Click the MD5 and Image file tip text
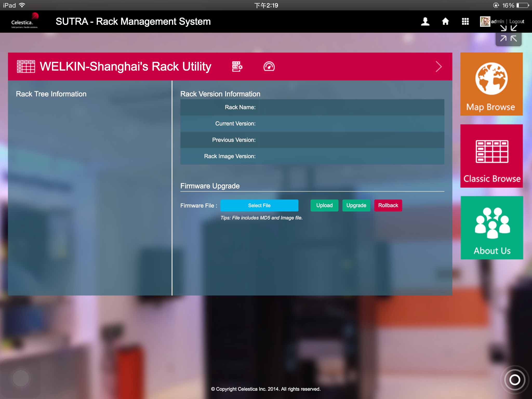Viewport: 532px width, 399px height. pos(262,218)
